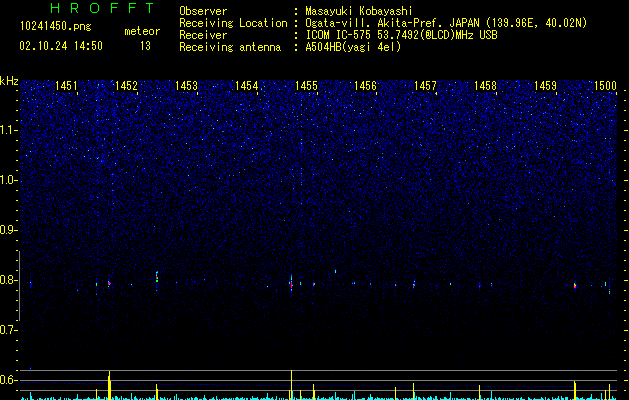Click frequency axis label 0.8
Screen dimensions: 629x400
(8, 280)
